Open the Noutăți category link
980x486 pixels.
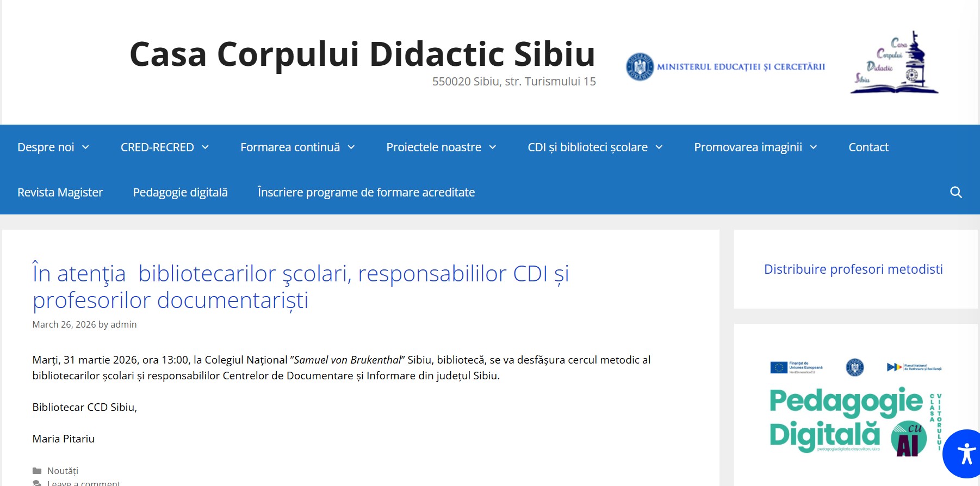(63, 471)
